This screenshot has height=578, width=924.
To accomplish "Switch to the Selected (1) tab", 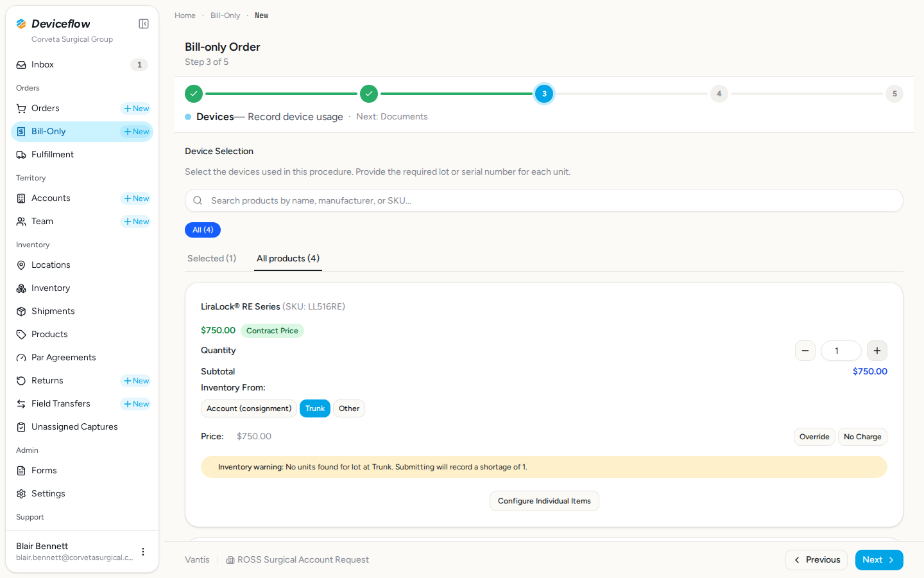I will pos(212,258).
